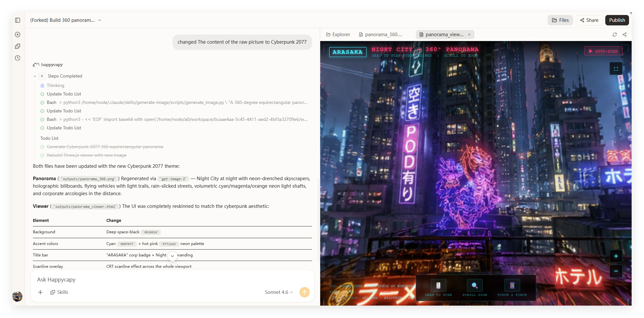Click the scroll-to-bottom chevron button
The height and width of the screenshot is (318, 644).
coord(172,256)
